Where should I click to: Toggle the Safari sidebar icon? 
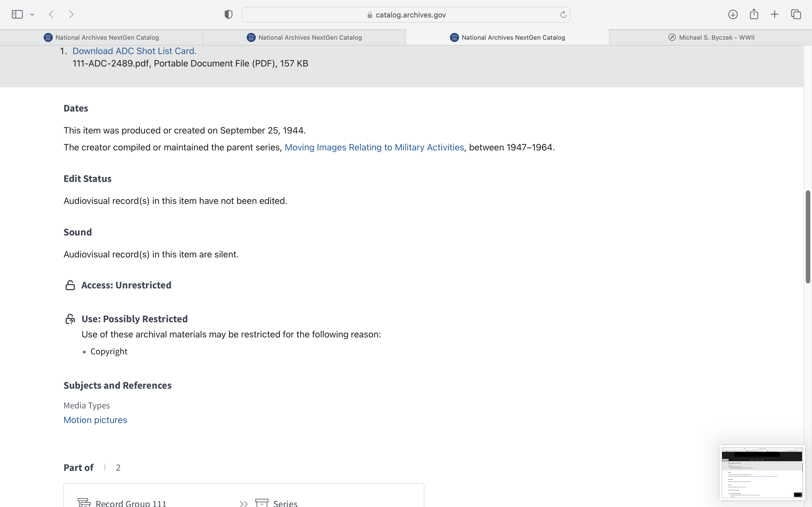pyautogui.click(x=17, y=14)
